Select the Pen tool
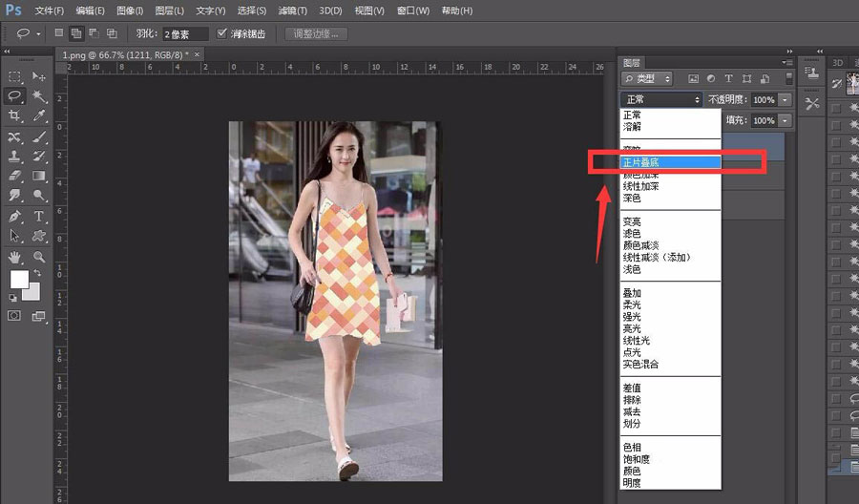The height and width of the screenshot is (504, 859). 14,216
